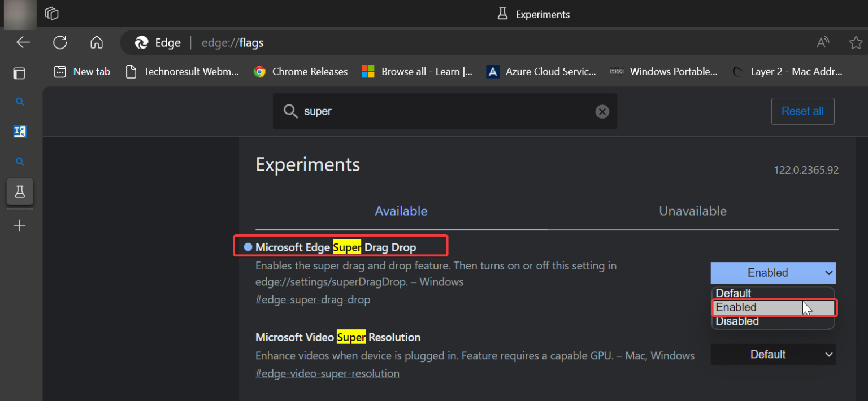Viewport: 868px width, 401px height.
Task: Click the Edge logo in the address bar
Action: point(141,42)
